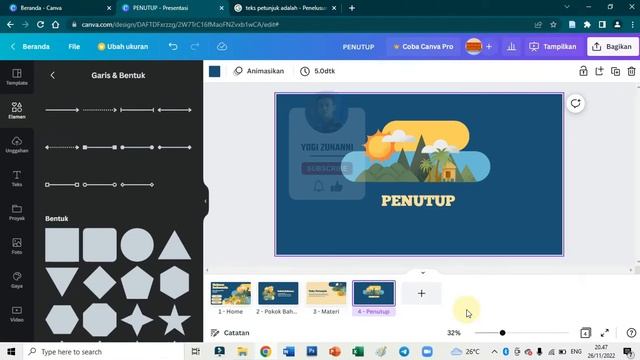This screenshot has height=360, width=640.
Task: Add a new page via toolbar icon
Action: (x=599, y=71)
